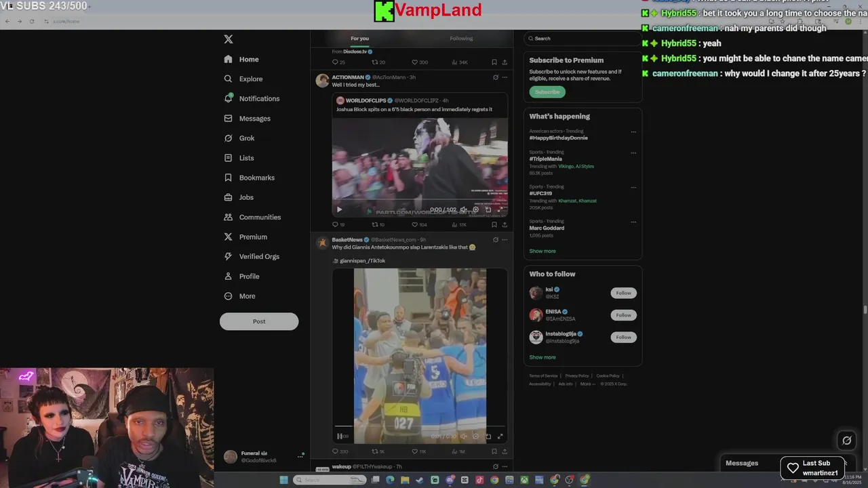Viewport: 868px width, 488px height.
Task: Open more options on the ACTIONMAN post
Action: pyautogui.click(x=505, y=77)
